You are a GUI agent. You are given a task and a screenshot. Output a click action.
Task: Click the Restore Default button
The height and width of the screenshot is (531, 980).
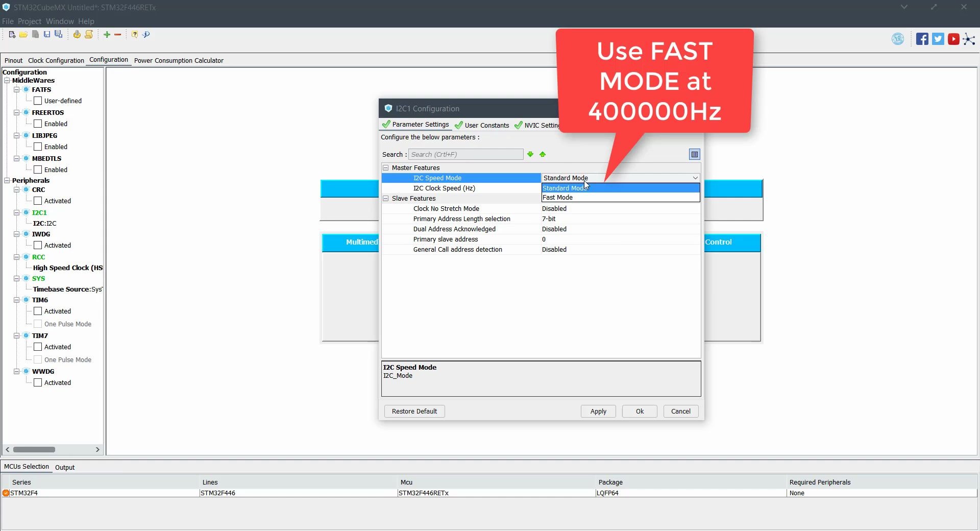click(x=414, y=412)
